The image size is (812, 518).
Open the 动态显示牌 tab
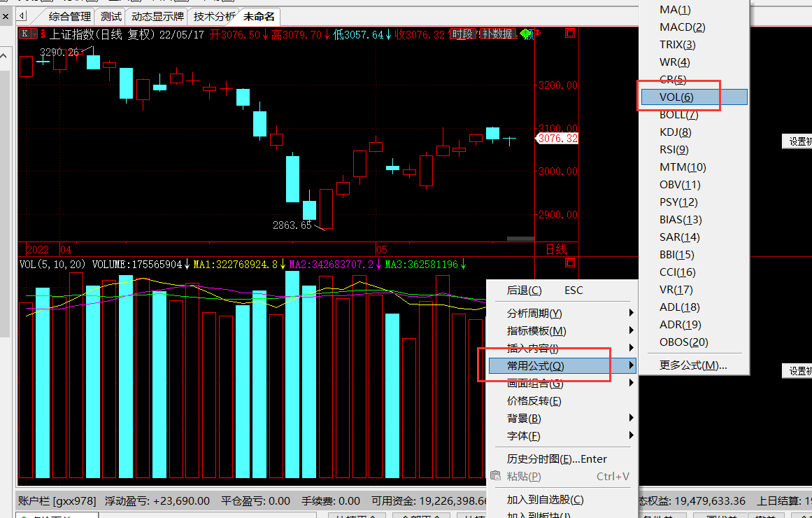click(157, 17)
